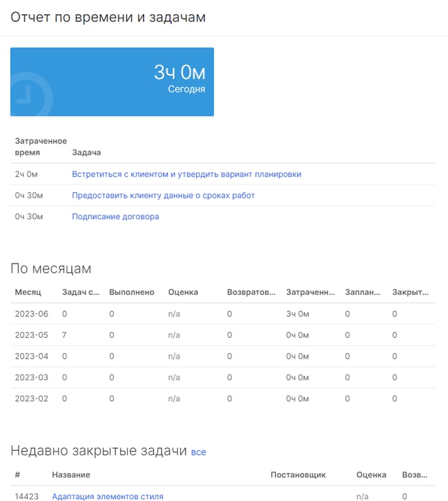Click the 'Затраченн...' monthly column header
Screen dimensions: 448x501
[x=310, y=292]
